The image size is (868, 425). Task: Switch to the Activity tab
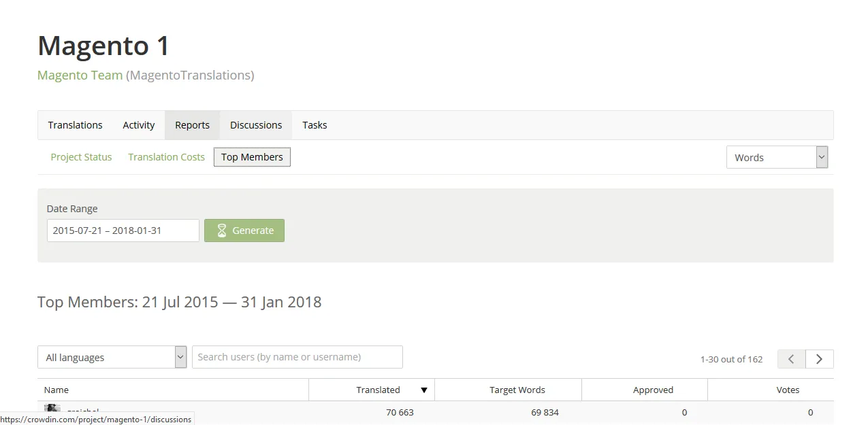click(139, 125)
